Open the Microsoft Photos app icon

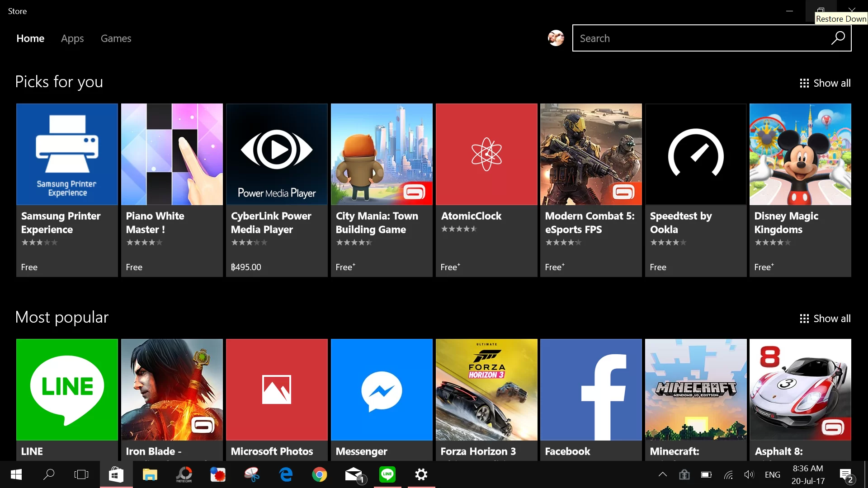(x=277, y=389)
